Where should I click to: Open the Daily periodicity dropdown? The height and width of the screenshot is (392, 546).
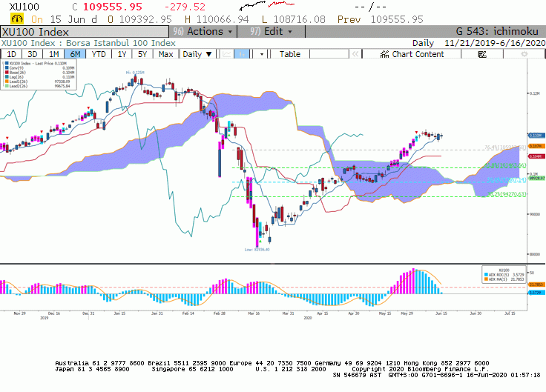click(x=197, y=54)
